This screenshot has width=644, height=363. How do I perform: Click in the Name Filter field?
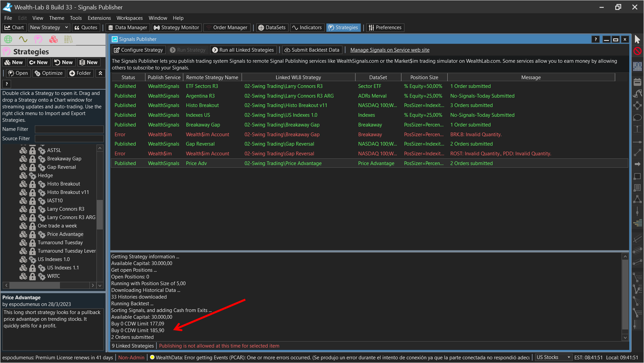pos(69,129)
